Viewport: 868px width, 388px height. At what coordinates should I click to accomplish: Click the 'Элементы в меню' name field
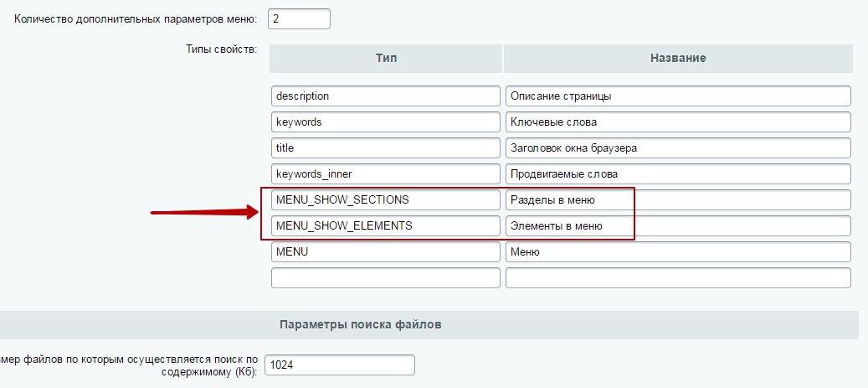point(678,226)
